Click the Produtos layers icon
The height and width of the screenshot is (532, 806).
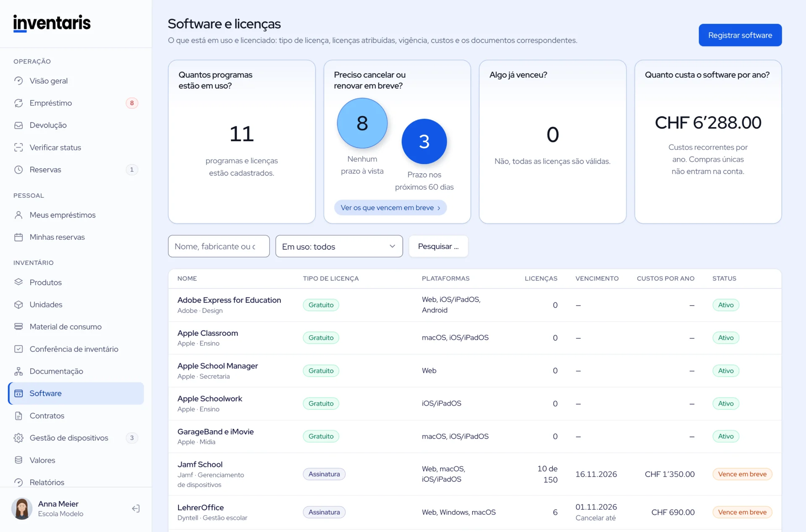point(18,282)
